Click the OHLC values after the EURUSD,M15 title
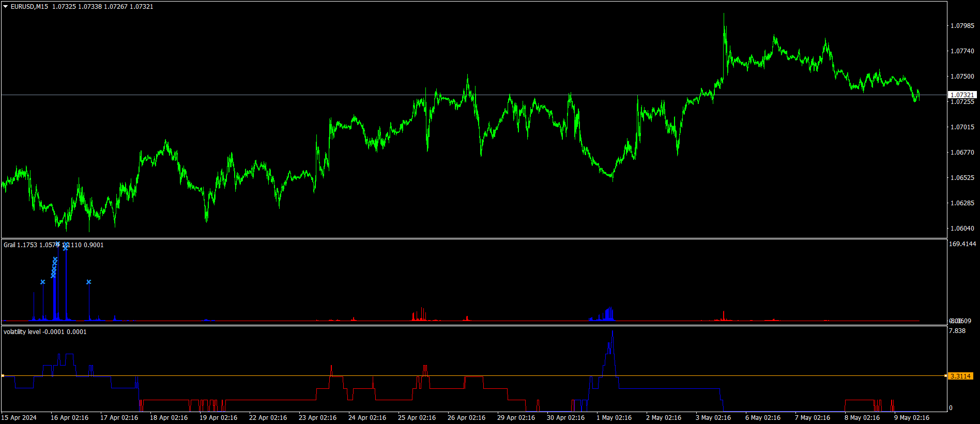 tap(103, 7)
